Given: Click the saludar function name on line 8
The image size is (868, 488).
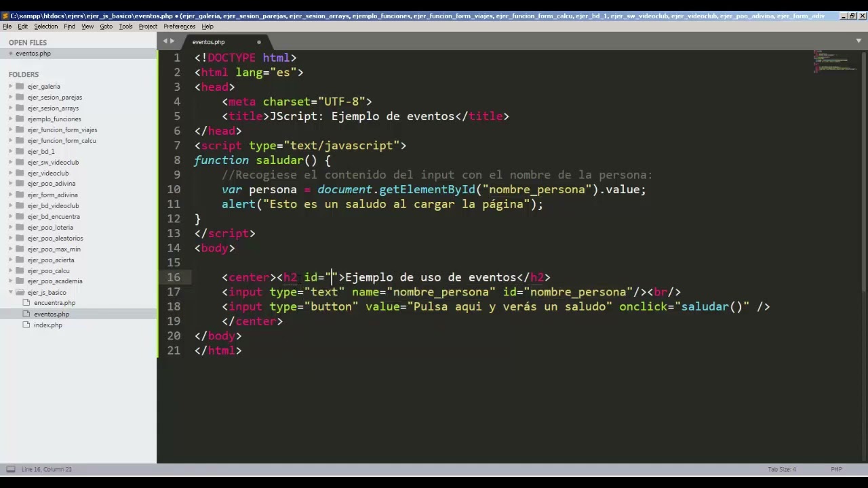Looking at the screenshot, I should (279, 161).
